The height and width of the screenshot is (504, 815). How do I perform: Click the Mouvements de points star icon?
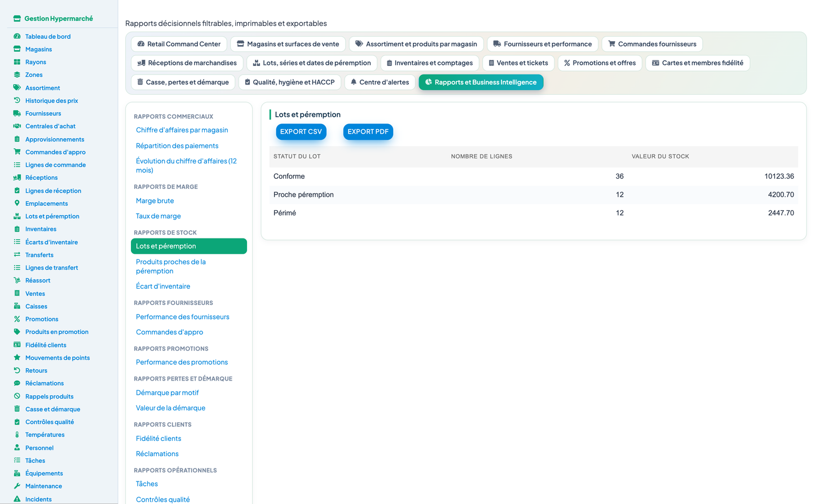pyautogui.click(x=17, y=357)
